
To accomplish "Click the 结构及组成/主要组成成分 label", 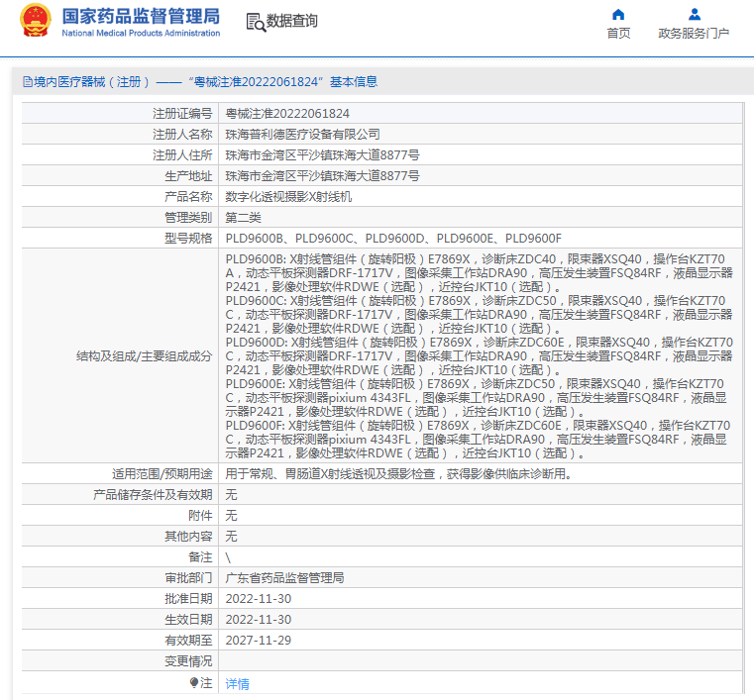I will [x=144, y=356].
